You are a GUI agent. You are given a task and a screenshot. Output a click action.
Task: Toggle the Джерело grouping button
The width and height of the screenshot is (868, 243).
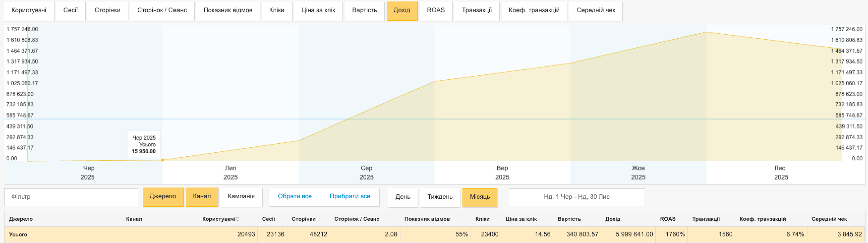coord(163,197)
